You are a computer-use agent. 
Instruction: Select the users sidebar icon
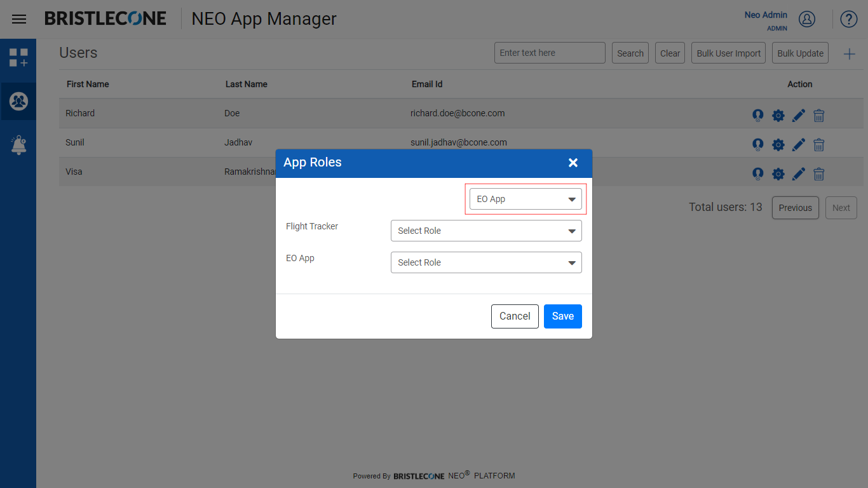(18, 101)
